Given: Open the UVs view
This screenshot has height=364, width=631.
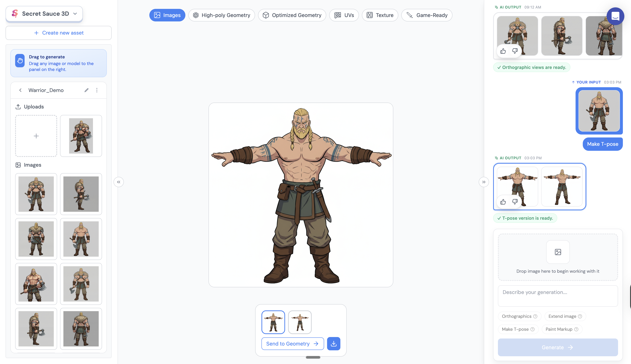Looking at the screenshot, I should pyautogui.click(x=344, y=15).
